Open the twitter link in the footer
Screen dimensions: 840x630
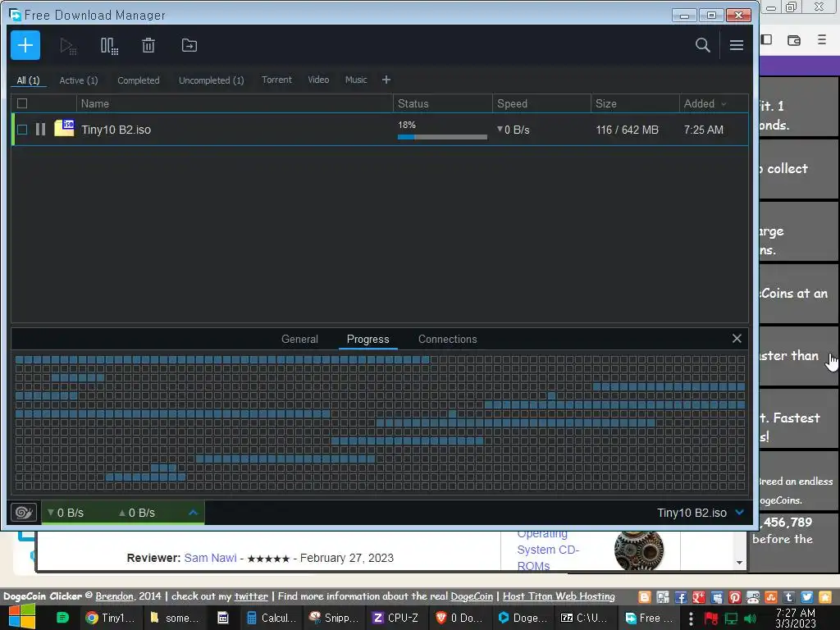click(251, 596)
